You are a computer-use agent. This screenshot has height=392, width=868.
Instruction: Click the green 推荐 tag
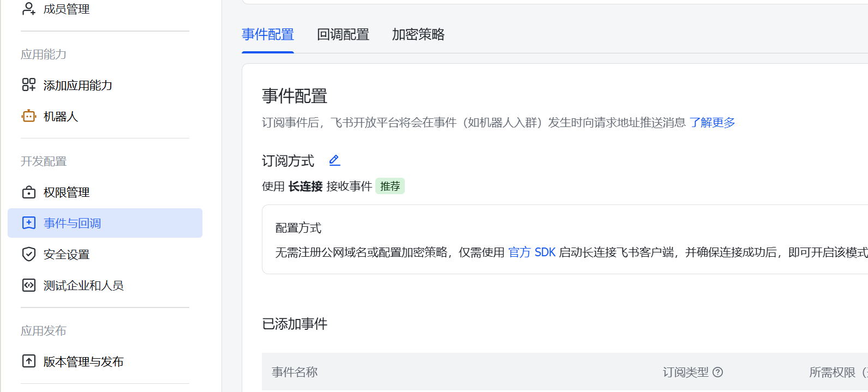[x=390, y=186]
